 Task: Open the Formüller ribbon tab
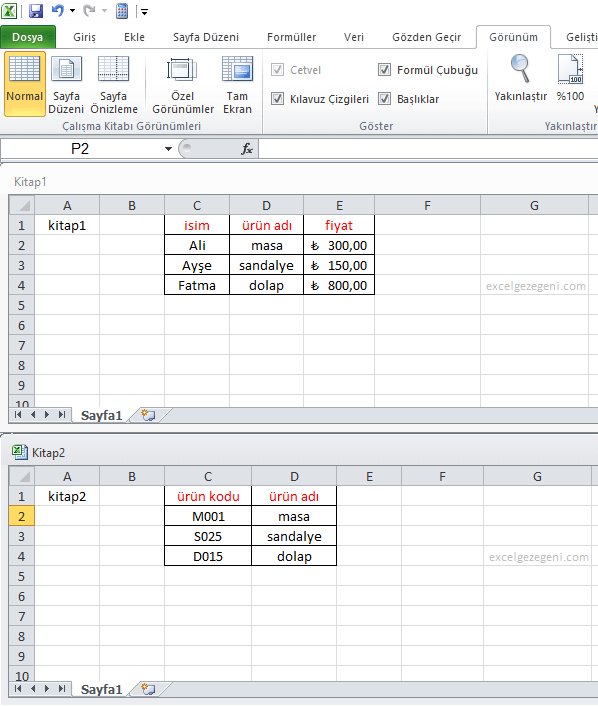tap(291, 37)
